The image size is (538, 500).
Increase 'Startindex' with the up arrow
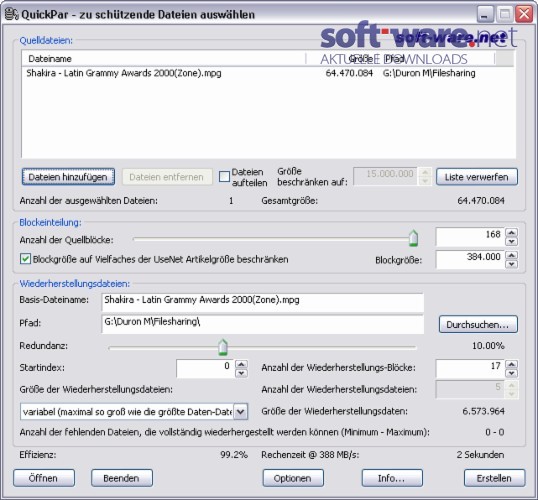click(x=241, y=364)
